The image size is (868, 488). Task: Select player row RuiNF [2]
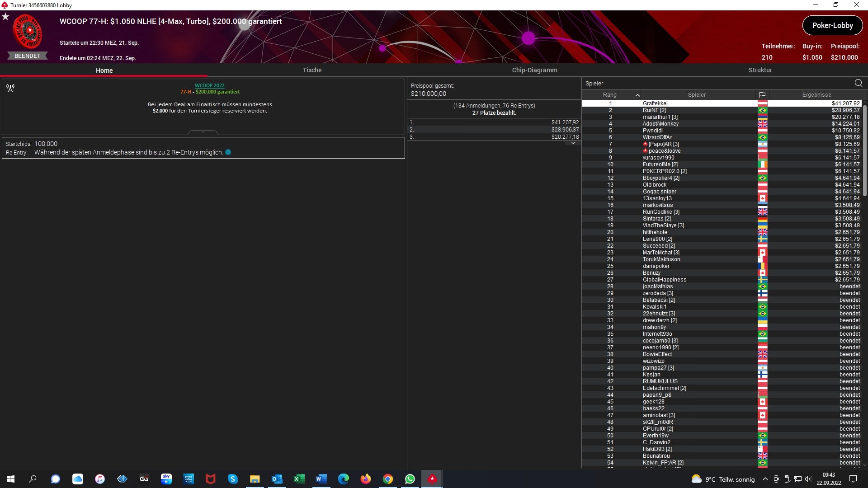point(722,110)
